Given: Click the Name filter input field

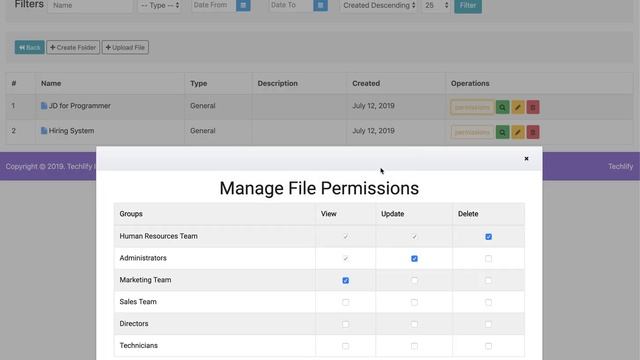Looking at the screenshot, I should click(x=90, y=5).
